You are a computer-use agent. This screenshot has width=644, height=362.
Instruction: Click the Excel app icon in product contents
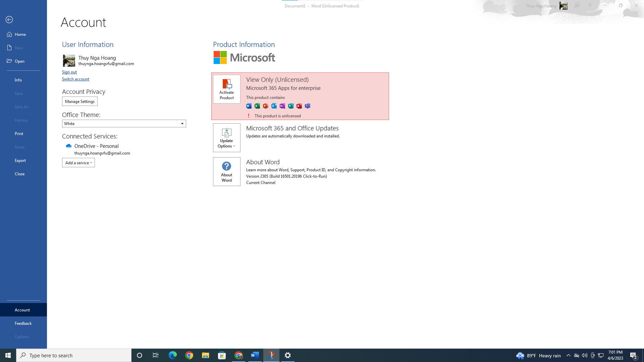point(257,106)
